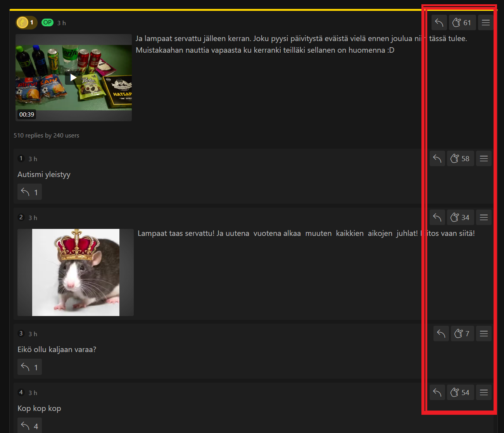
Task: Click the green OP badge
Action: point(47,22)
